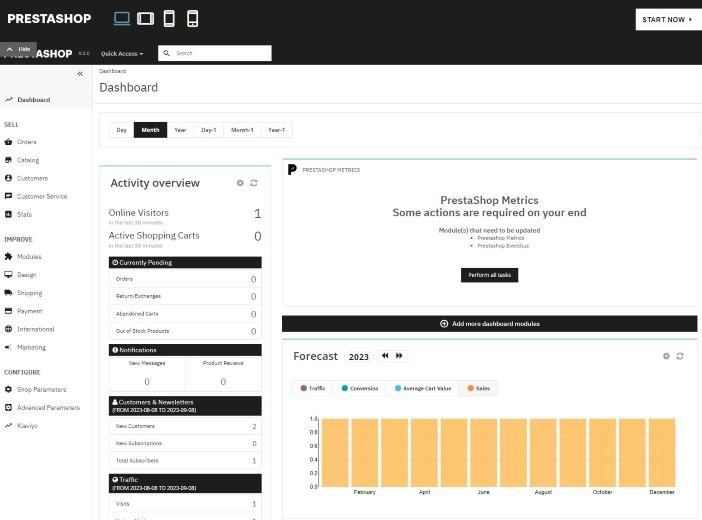Refresh the Forecast panel

(680, 356)
